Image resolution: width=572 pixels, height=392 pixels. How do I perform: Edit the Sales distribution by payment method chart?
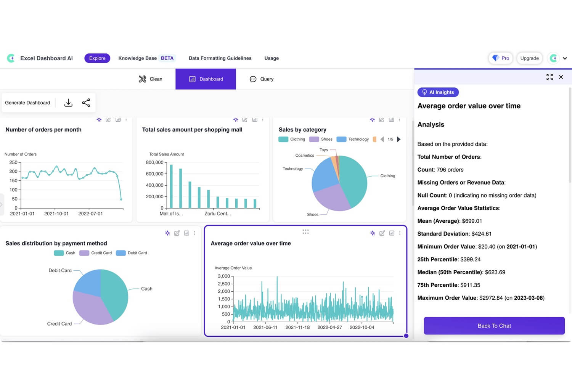pyautogui.click(x=177, y=233)
